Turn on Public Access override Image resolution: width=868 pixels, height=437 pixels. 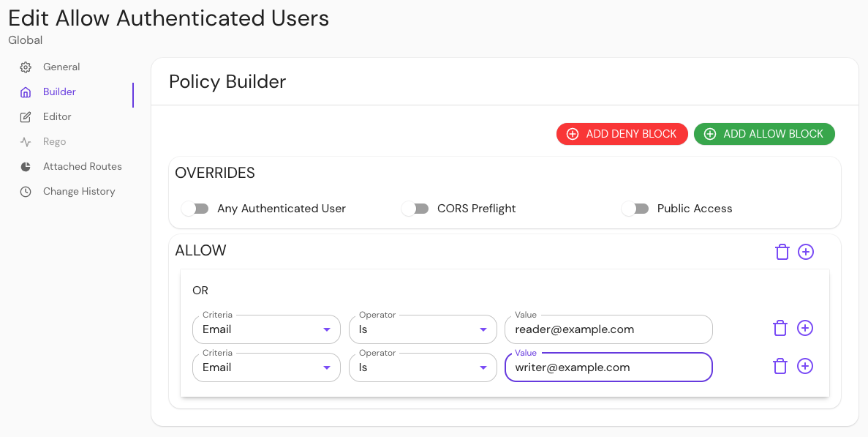coord(635,209)
